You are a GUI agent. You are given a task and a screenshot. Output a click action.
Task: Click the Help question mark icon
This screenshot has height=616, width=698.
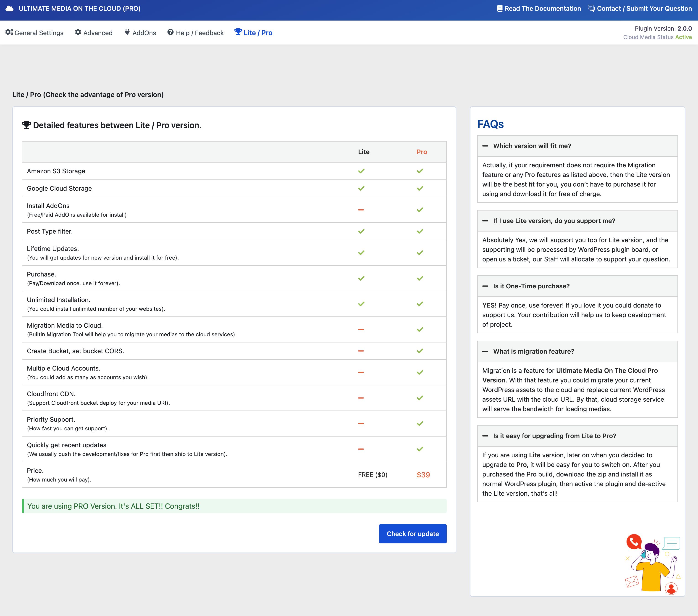[171, 32]
